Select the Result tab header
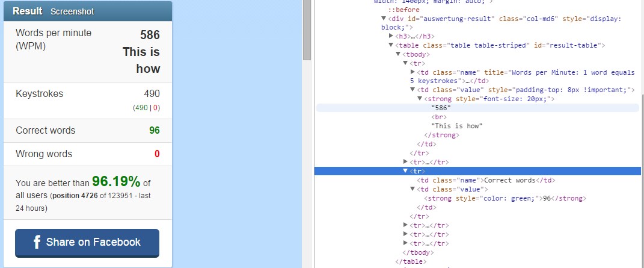The image size is (644, 268). tap(28, 11)
